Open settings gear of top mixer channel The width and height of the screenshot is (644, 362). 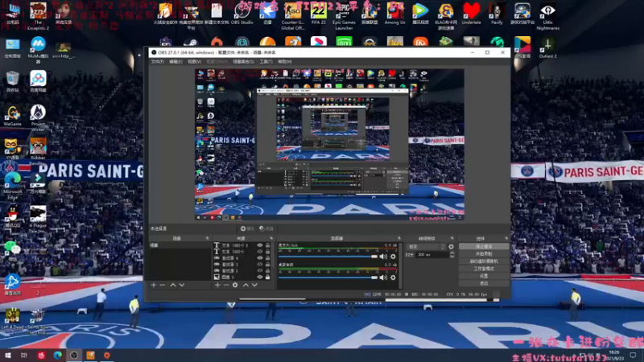pyautogui.click(x=393, y=257)
